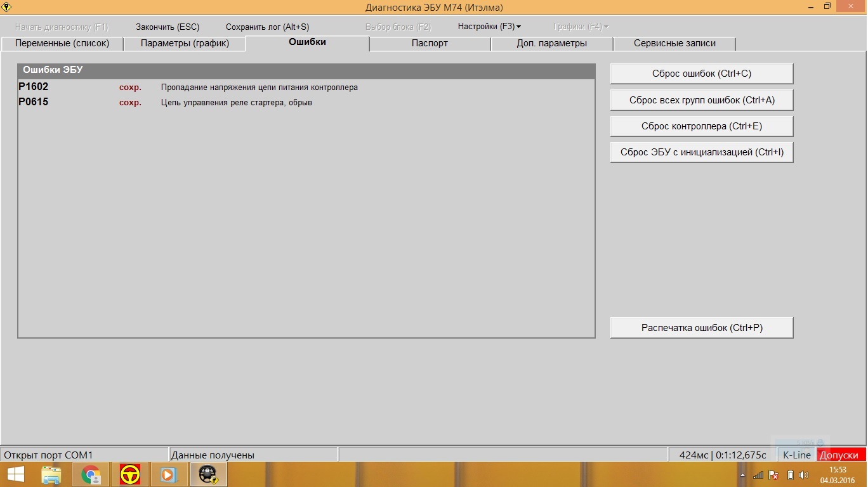Select the Ошибки tab
Image resolution: width=868 pixels, height=487 pixels.
click(307, 42)
